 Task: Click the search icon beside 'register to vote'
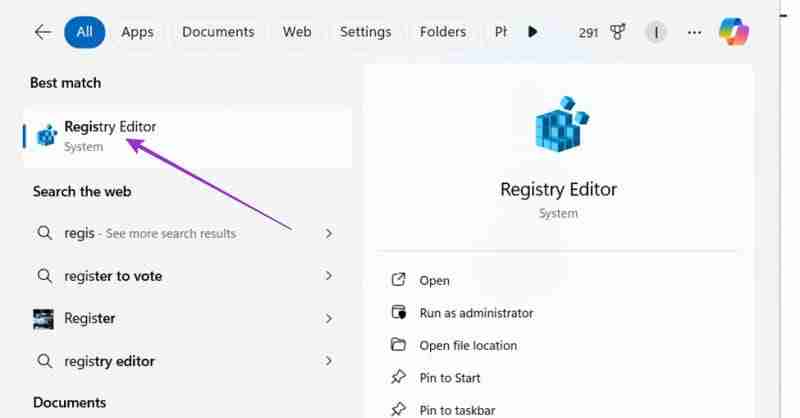point(44,276)
